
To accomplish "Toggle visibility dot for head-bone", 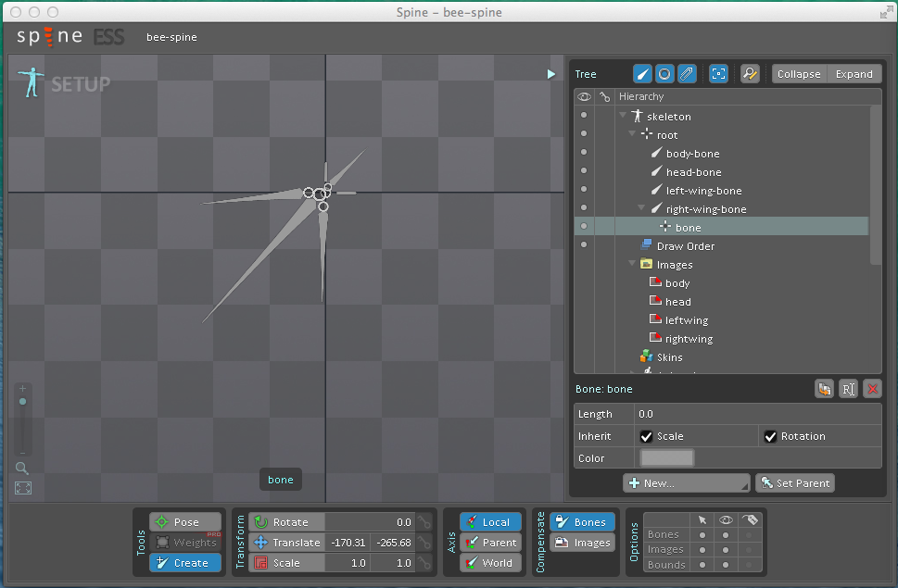I will [x=584, y=172].
